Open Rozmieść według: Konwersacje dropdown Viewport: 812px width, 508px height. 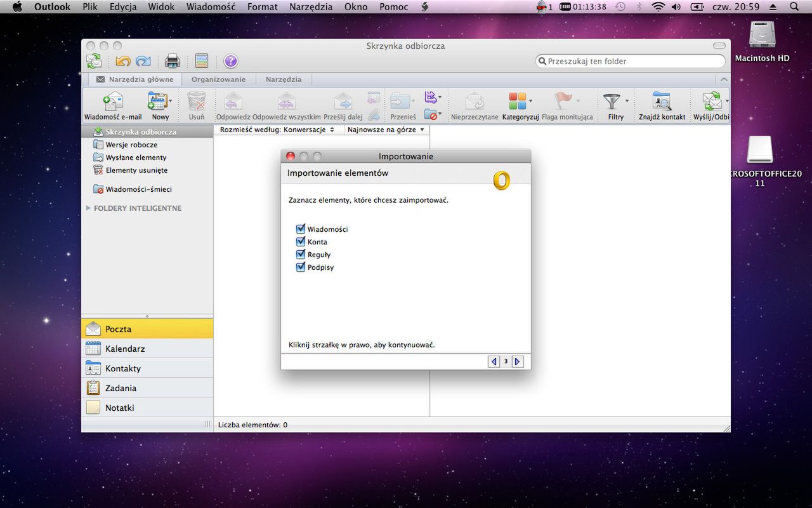(x=277, y=130)
